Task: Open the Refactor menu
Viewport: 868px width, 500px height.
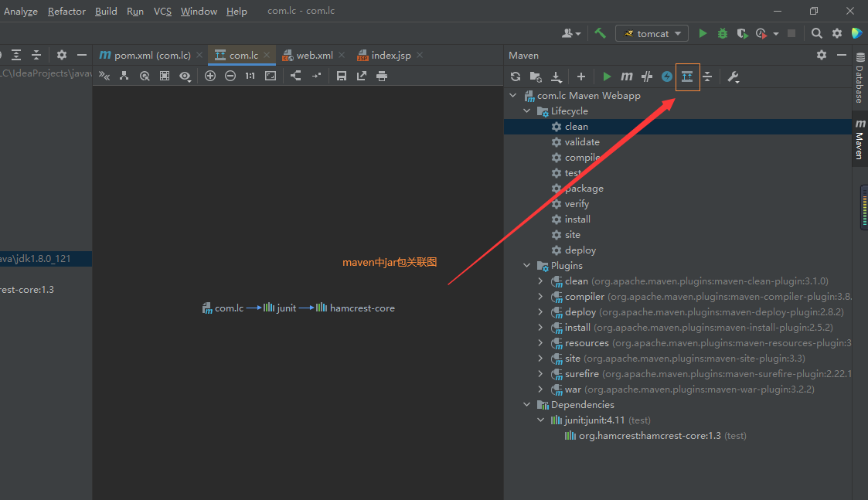Action: click(66, 11)
